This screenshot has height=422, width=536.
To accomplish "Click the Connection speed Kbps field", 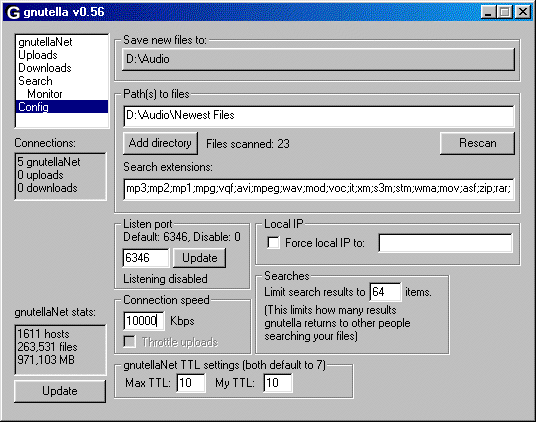I will coord(144,321).
